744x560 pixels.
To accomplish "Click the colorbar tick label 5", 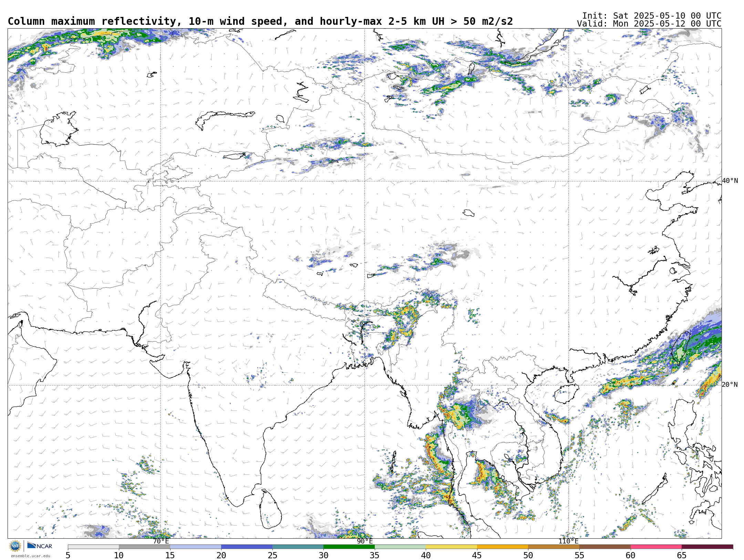I will pos(68,556).
